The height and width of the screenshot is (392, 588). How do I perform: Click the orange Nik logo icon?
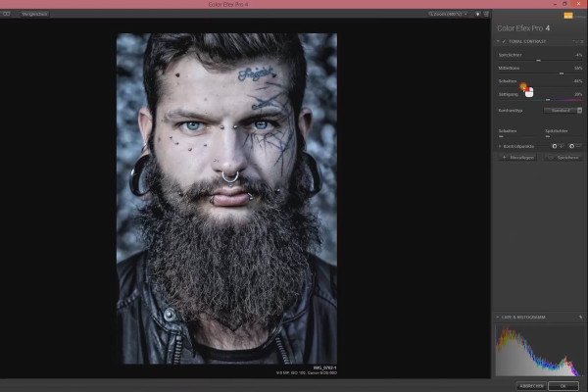(x=568, y=16)
